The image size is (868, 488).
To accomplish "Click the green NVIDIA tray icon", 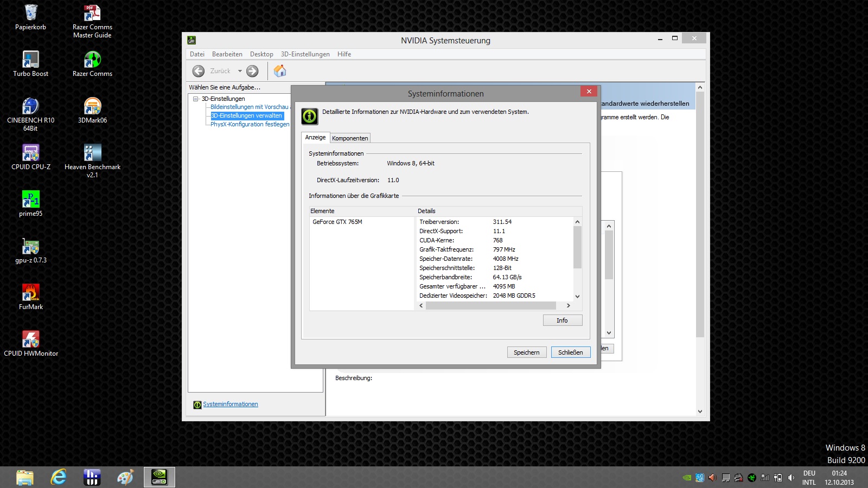I will click(687, 478).
